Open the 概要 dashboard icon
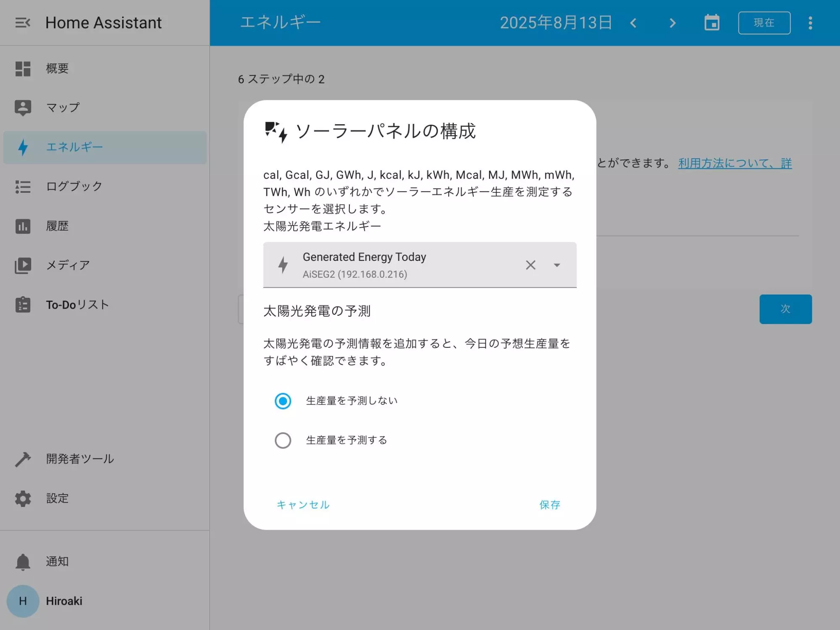Screen dimensions: 840x630 tap(23, 68)
